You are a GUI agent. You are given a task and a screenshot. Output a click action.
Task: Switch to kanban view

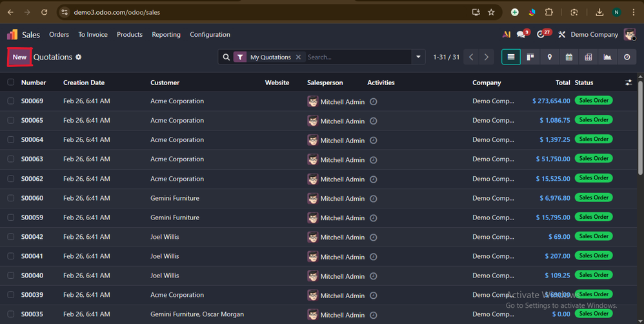pyautogui.click(x=530, y=57)
